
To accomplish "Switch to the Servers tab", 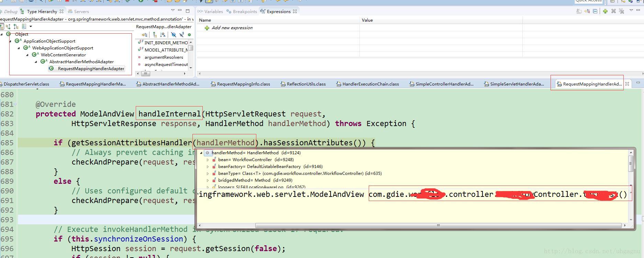I will click(79, 11).
